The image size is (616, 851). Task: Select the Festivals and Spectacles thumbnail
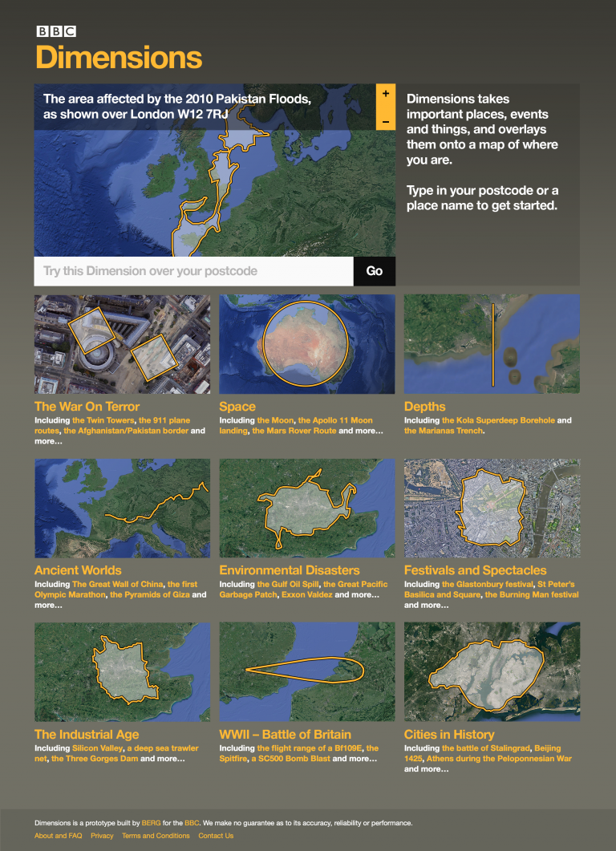(x=492, y=508)
